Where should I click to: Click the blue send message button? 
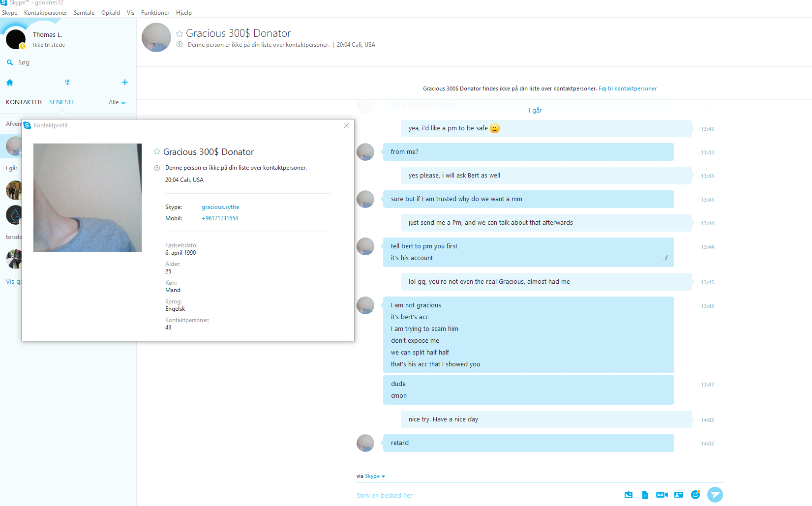coord(715,495)
